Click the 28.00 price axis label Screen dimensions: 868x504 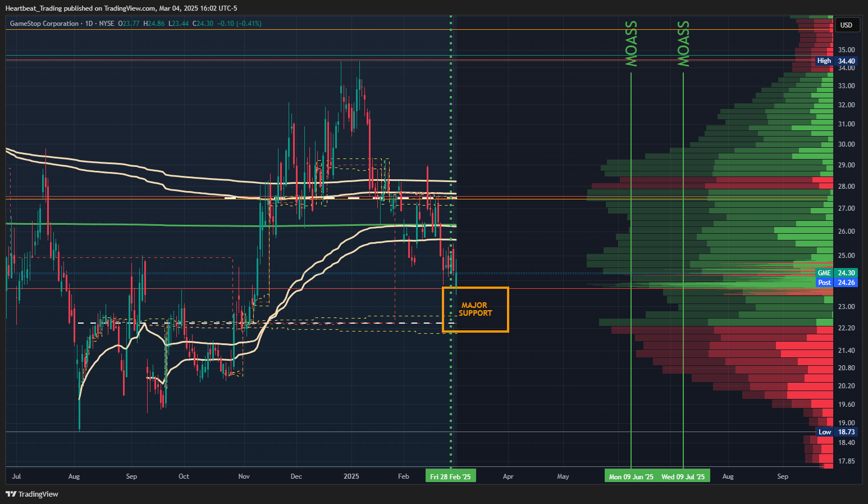(846, 187)
